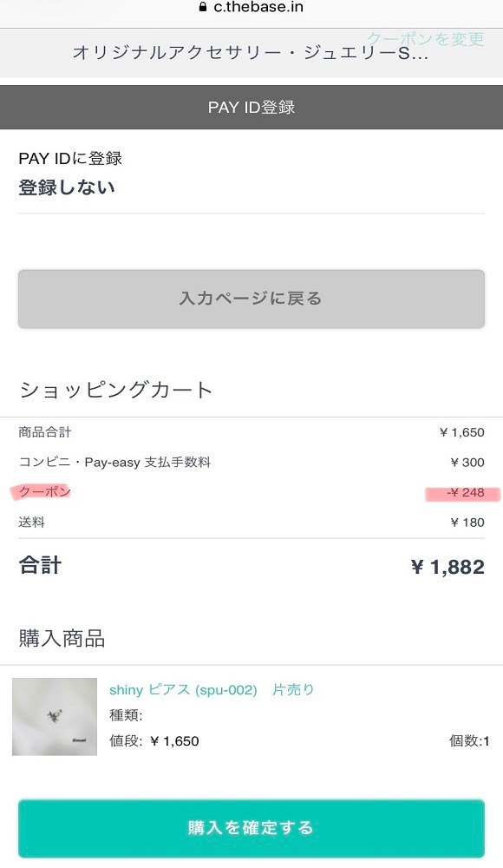Tap the 個数:1 quantity text

click(x=469, y=741)
